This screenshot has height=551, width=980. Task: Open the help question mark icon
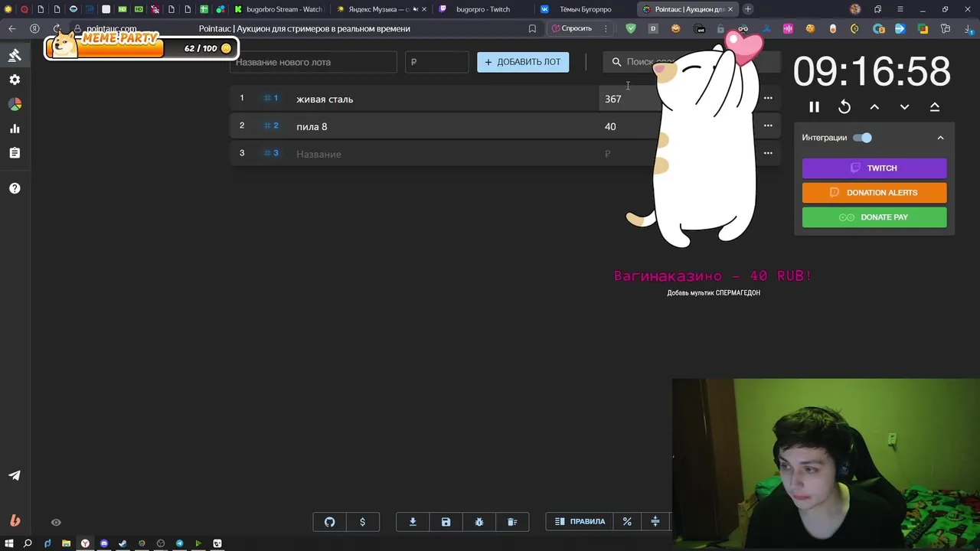15,188
